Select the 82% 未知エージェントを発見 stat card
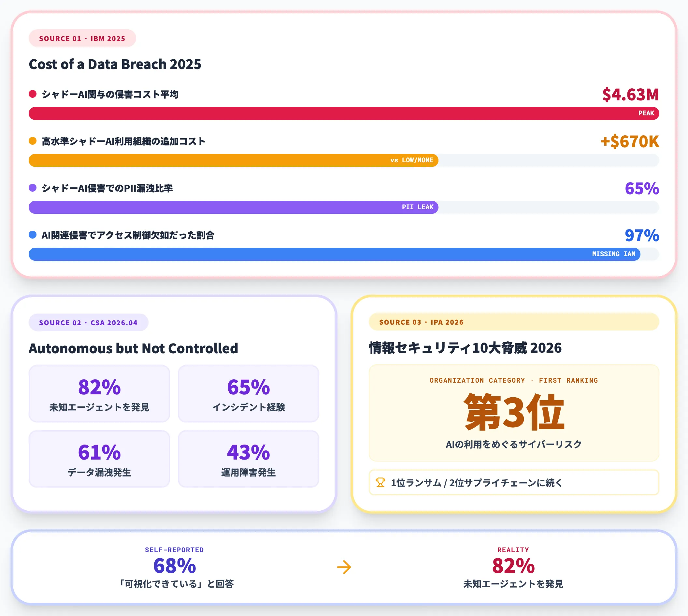 click(99, 394)
